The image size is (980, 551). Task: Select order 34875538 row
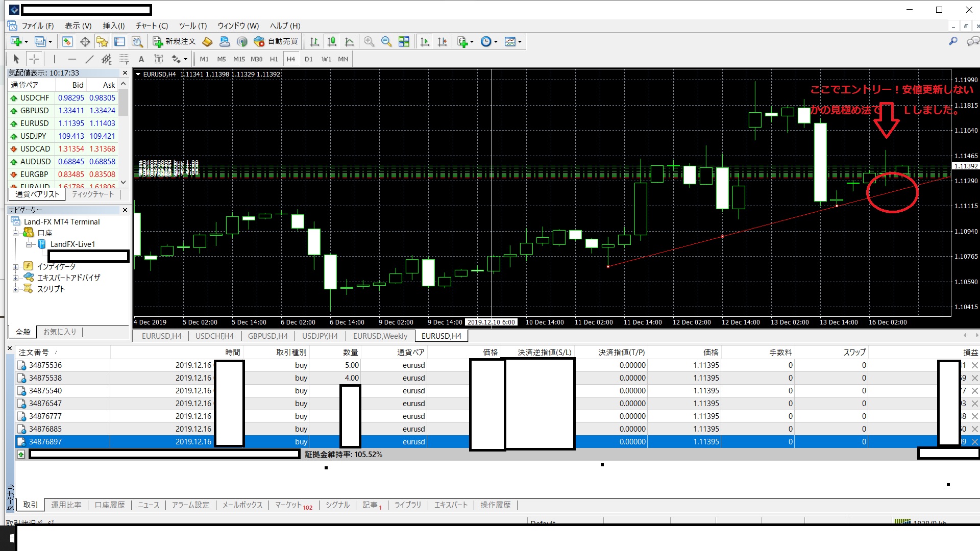pos(45,378)
